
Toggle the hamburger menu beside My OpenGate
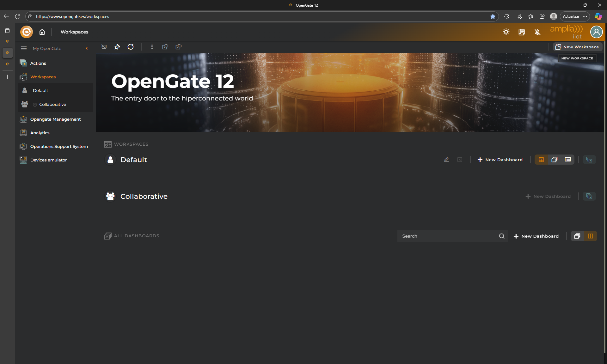tap(24, 48)
